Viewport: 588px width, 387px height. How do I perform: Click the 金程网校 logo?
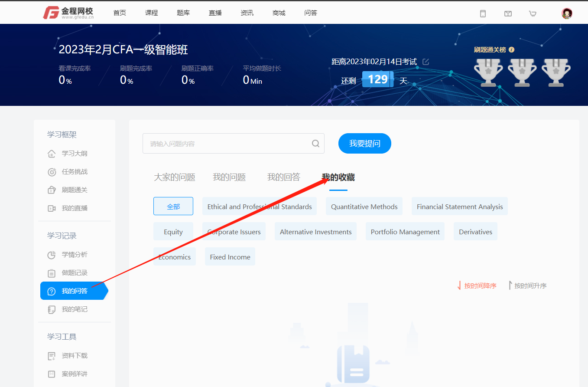click(x=68, y=13)
